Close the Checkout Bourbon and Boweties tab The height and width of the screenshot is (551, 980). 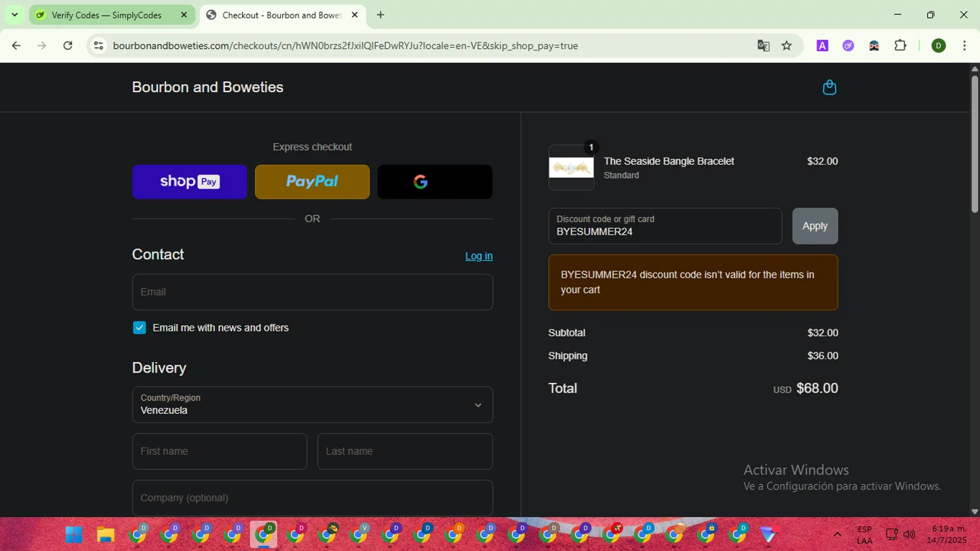tap(355, 14)
